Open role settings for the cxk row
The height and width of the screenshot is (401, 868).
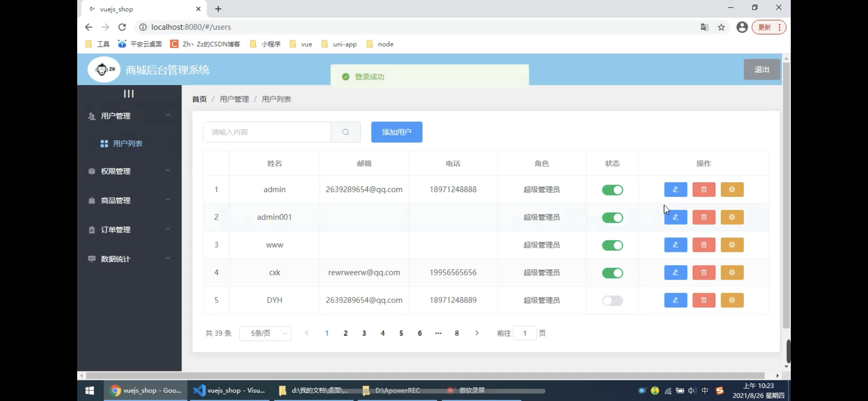[732, 272]
